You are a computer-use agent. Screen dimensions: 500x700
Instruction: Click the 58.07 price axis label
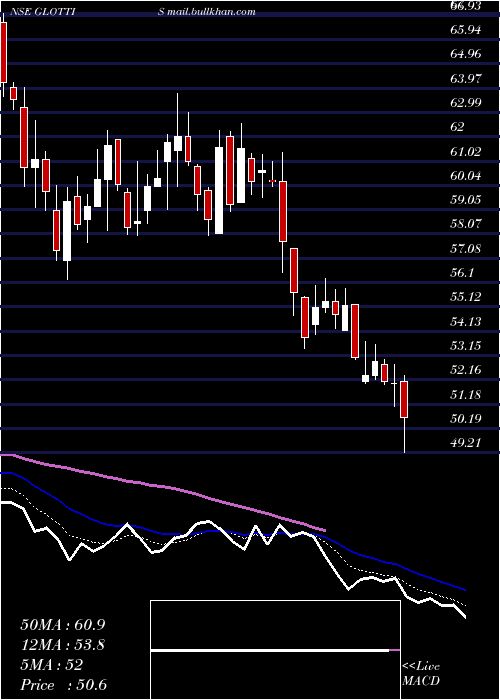pos(466,224)
